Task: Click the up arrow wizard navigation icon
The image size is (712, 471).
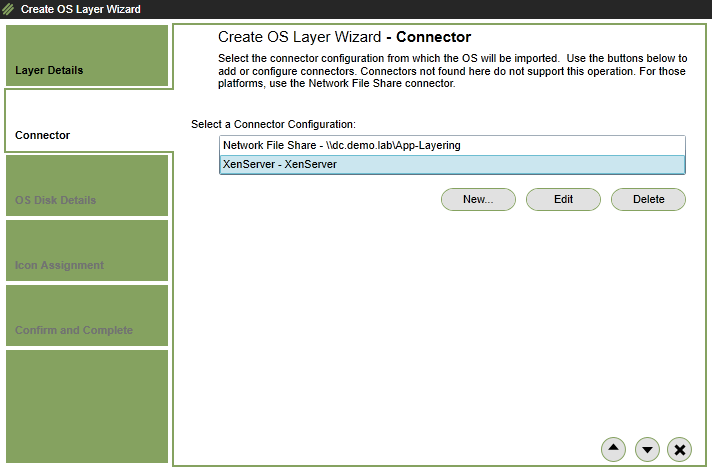Action: pos(613,449)
